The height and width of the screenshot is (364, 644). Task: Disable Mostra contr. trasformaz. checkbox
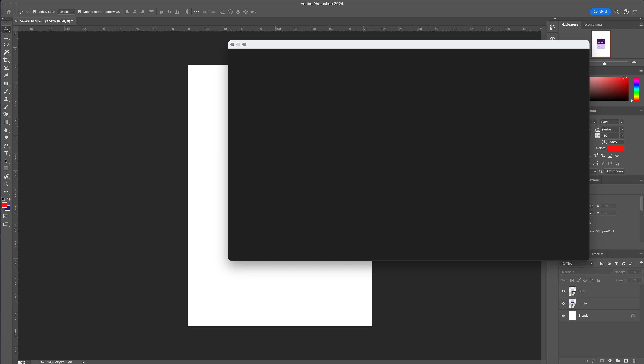[79, 12]
